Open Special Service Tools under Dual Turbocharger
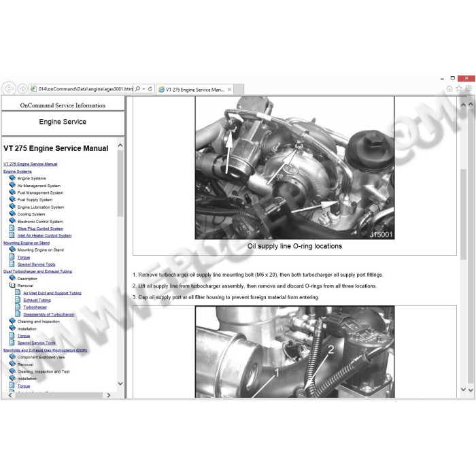Viewport: 476px width, 476px height. tap(36, 343)
